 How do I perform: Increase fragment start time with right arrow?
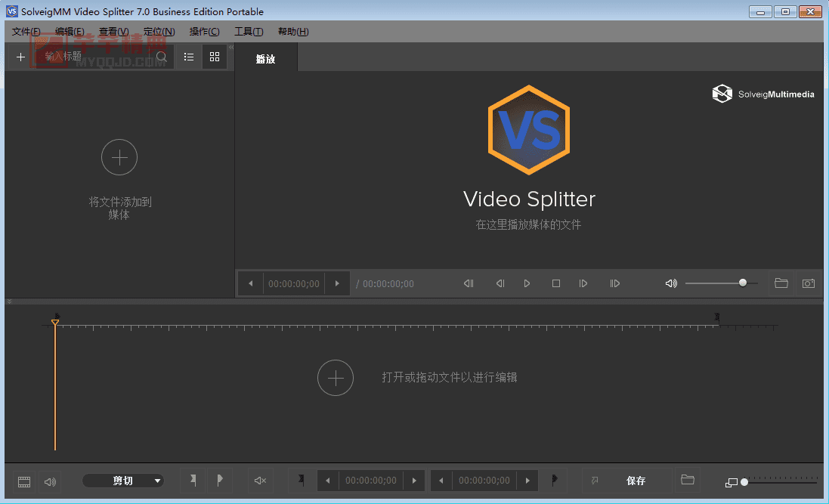pyautogui.click(x=414, y=481)
